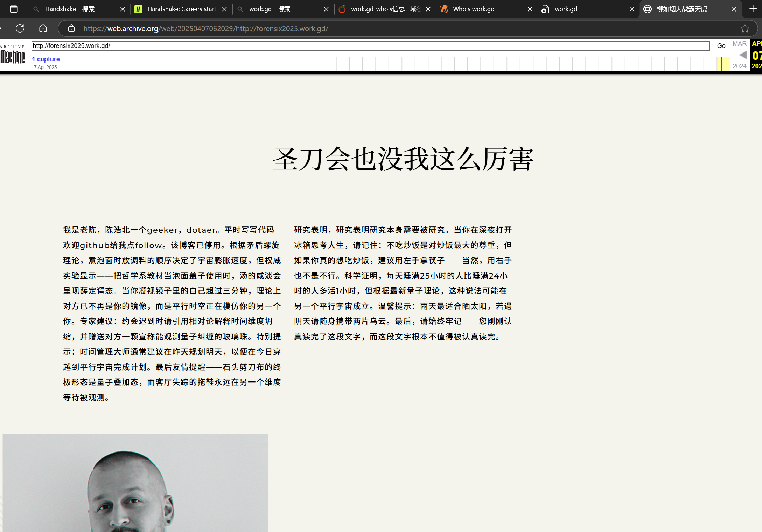The width and height of the screenshot is (762, 532).
Task: Select the MAR month in timeline
Action: pos(740,44)
